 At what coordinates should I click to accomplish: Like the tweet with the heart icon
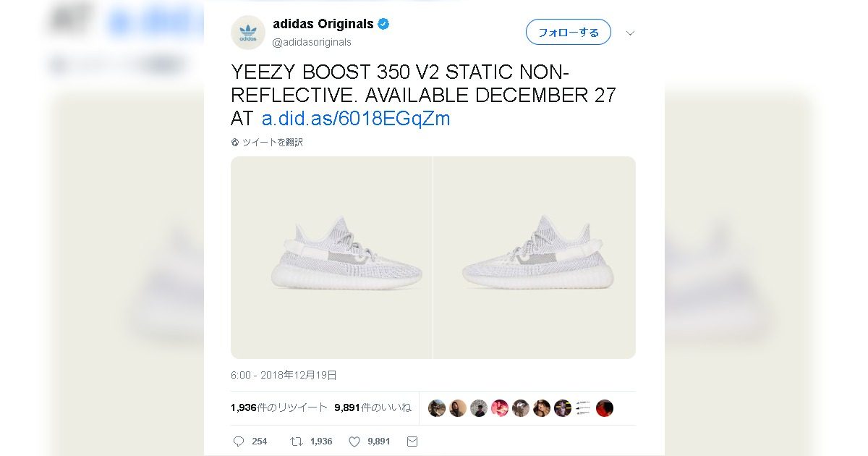tap(354, 441)
